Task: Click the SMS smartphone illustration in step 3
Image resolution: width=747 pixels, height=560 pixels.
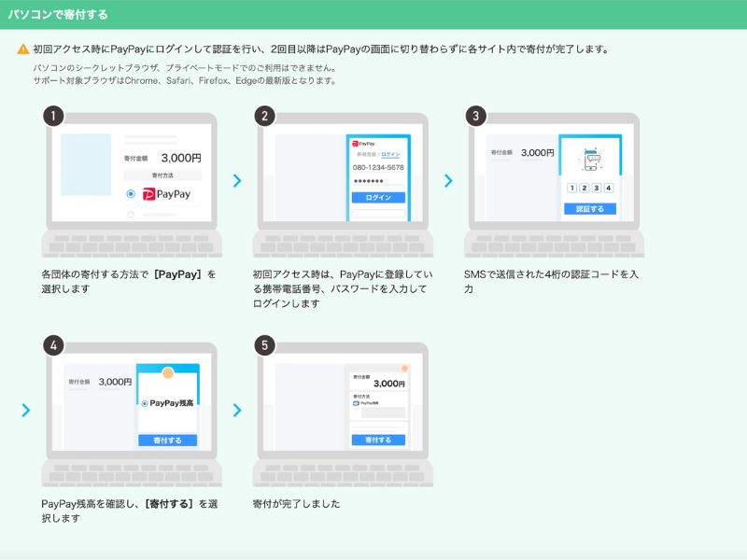Action: pyautogui.click(x=590, y=160)
